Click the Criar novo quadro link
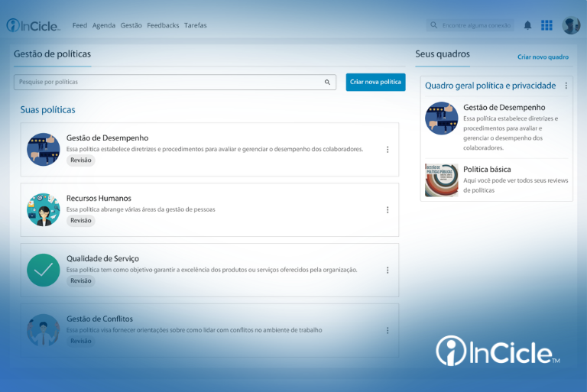This screenshot has width=587, height=392. (x=543, y=57)
